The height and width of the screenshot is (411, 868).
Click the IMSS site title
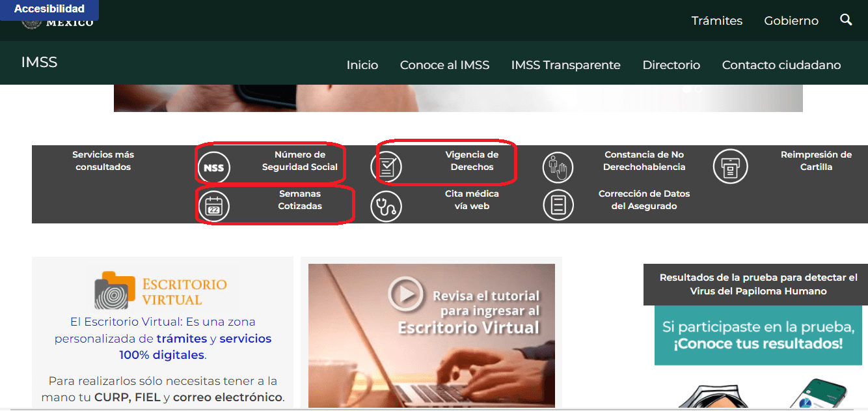pos(39,63)
